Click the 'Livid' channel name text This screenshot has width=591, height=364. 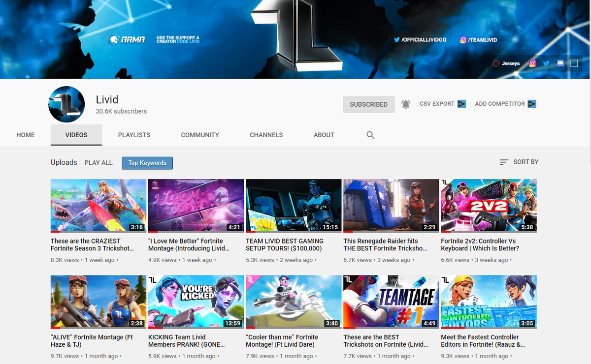pyautogui.click(x=107, y=100)
